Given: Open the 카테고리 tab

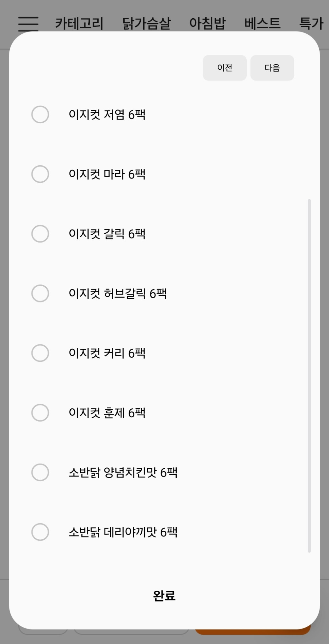Looking at the screenshot, I should pyautogui.click(x=79, y=23).
